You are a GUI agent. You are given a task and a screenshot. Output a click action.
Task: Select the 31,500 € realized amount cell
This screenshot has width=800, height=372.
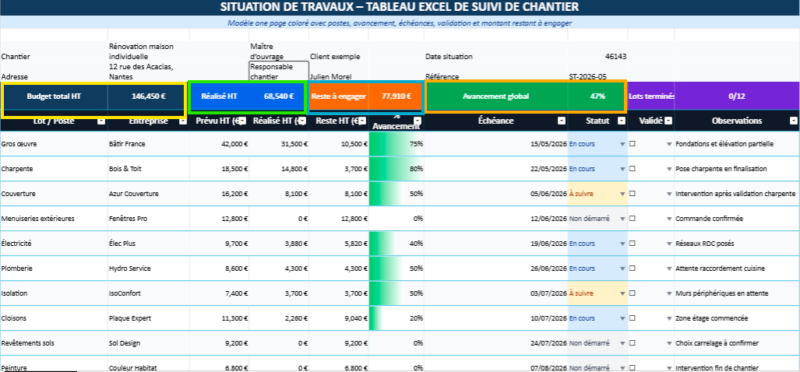(279, 144)
